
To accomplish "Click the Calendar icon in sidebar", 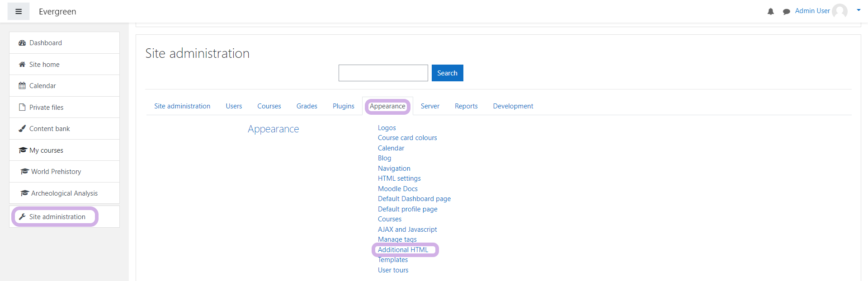I will click(x=22, y=86).
